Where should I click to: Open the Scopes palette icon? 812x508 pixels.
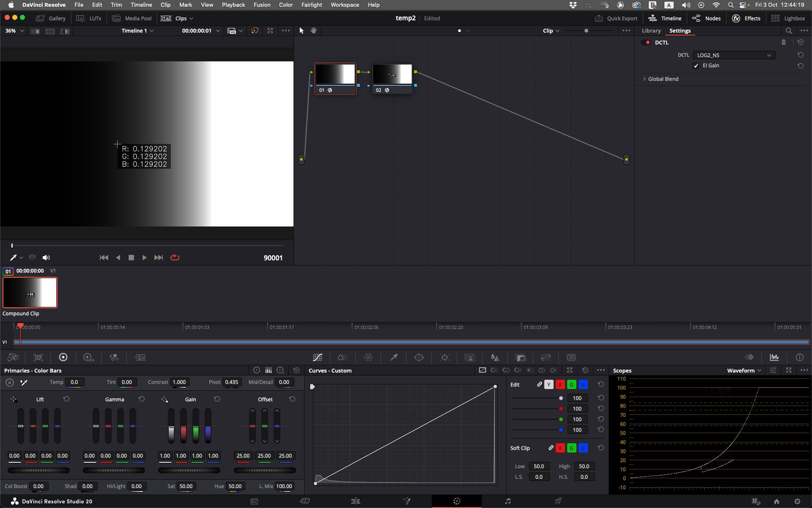[x=774, y=357]
